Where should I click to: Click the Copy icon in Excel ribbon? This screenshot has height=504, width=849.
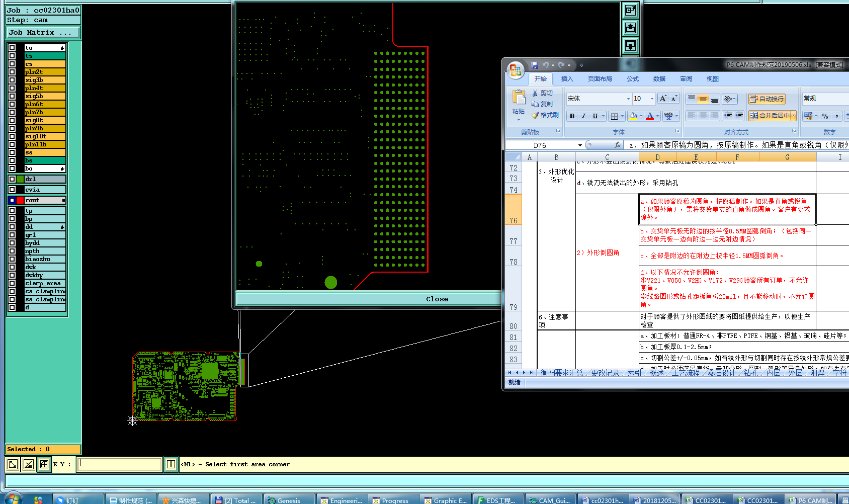pyautogui.click(x=535, y=104)
